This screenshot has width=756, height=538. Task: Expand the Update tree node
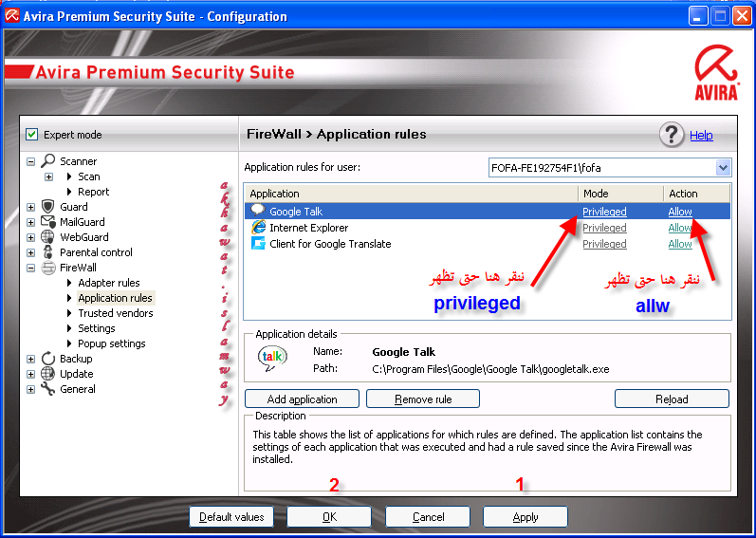click(x=31, y=374)
